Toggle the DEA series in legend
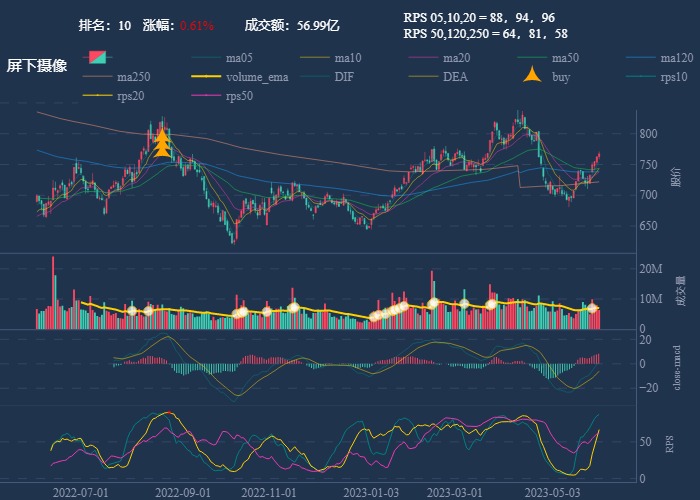This screenshot has height=500, width=700. point(455,77)
